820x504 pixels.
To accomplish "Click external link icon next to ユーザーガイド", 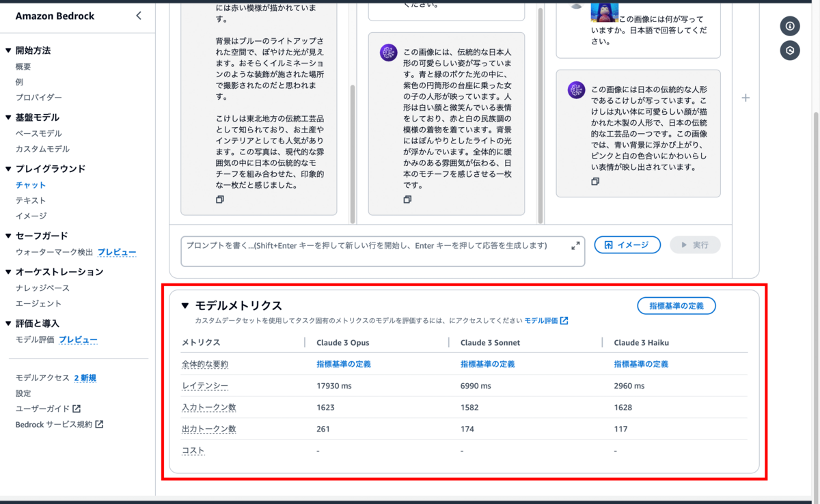I will point(77,408).
